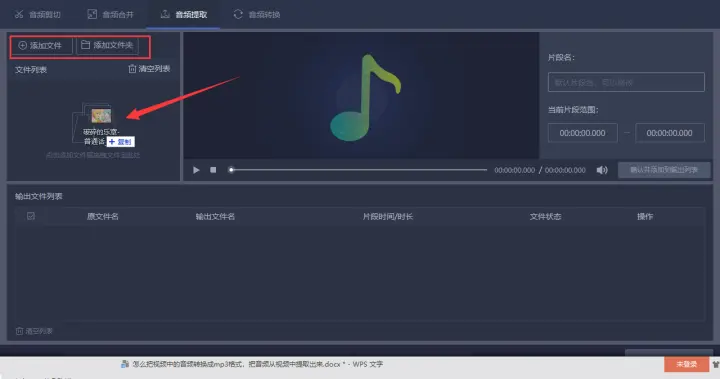Click the 添加文件夹 button
This screenshot has height=379, width=720.
[107, 45]
